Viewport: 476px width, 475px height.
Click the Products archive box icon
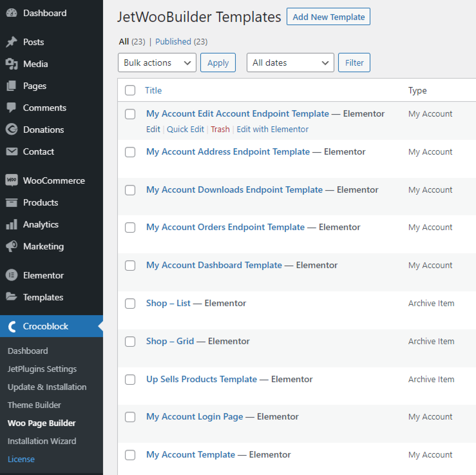click(12, 202)
